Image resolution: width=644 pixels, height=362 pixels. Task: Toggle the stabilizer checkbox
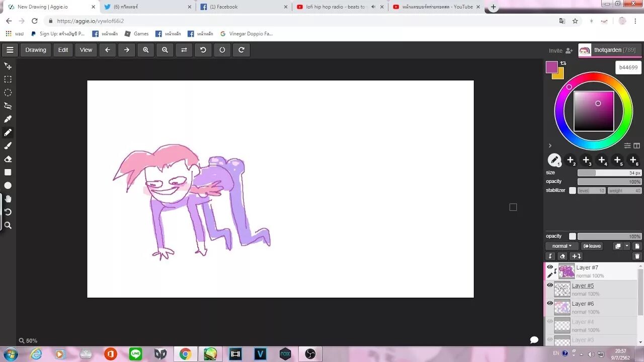tap(573, 191)
